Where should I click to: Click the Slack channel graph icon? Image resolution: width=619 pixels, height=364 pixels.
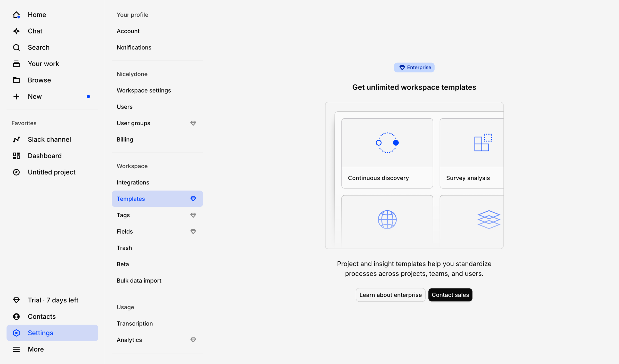17,139
